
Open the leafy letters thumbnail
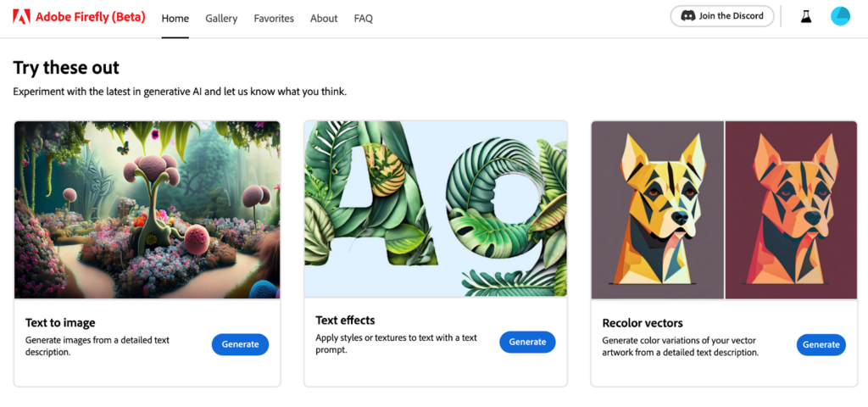[436, 209]
